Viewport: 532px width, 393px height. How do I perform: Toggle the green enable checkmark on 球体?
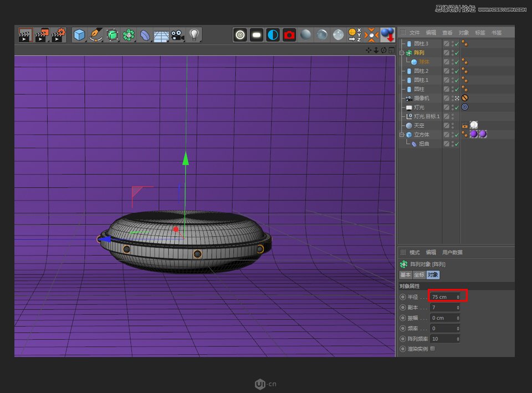(x=458, y=62)
